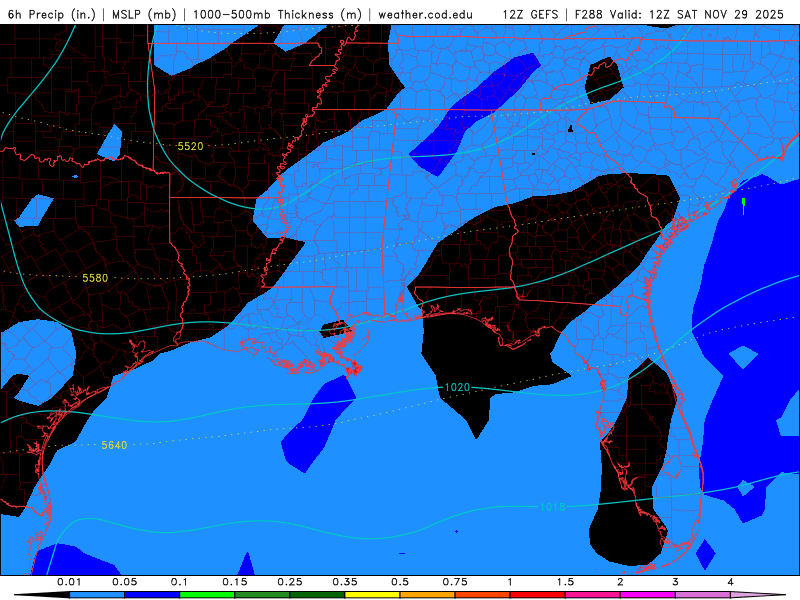Image resolution: width=800 pixels, height=600 pixels.
Task: Click the orchid 3 inch legend swatch
Action: click(x=703, y=595)
